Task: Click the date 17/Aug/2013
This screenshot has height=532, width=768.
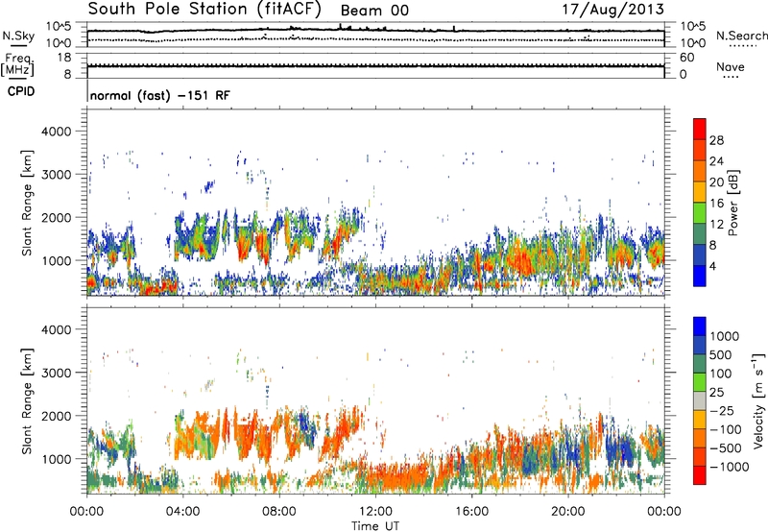Action: (612, 10)
